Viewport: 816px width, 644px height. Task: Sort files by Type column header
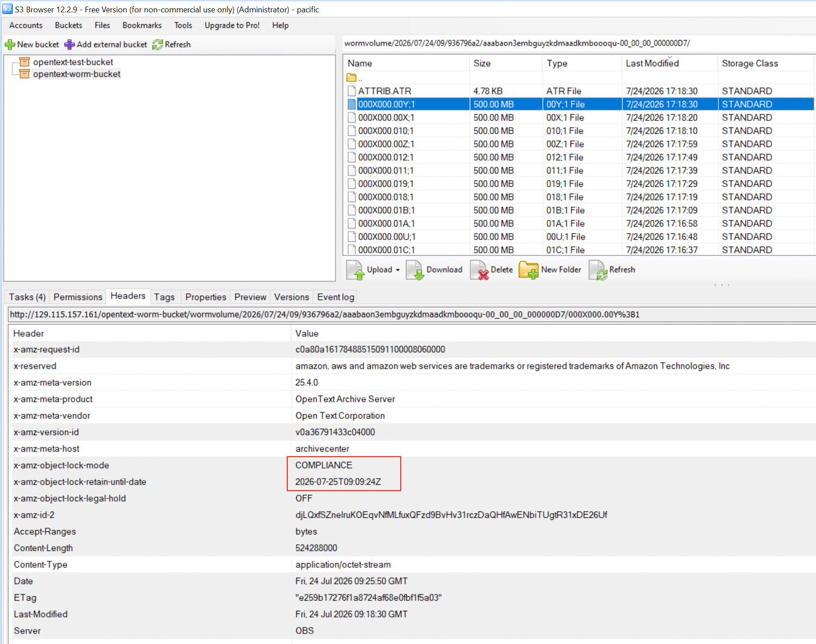(x=582, y=63)
